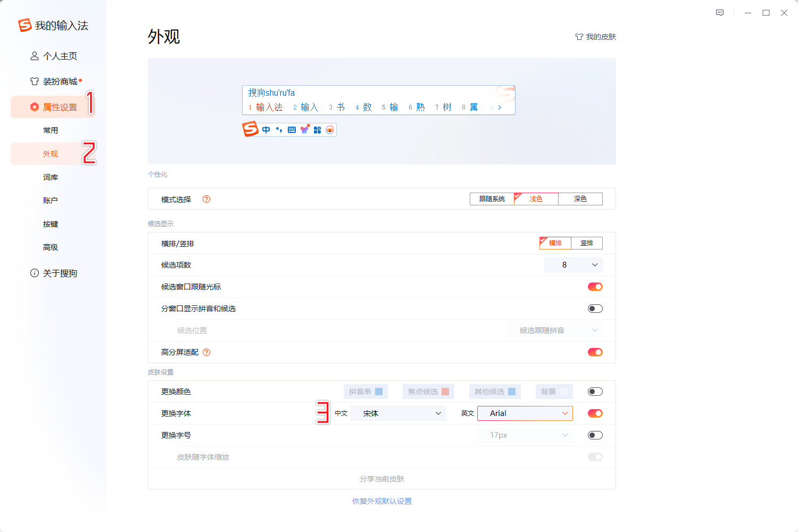Open the 候选项数 dropdown showing 8
This screenshot has width=798, height=532.
(573, 265)
